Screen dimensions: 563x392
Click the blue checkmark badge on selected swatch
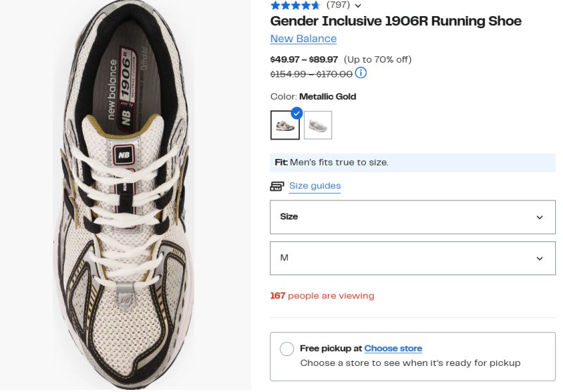point(297,113)
